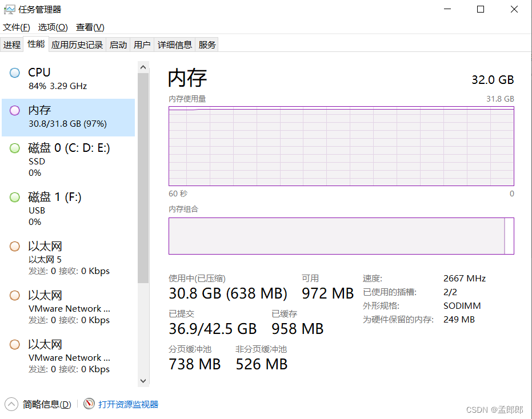Screen dimensions: 532x419
Task: Click the CPU blue circle icon
Action: point(15,72)
